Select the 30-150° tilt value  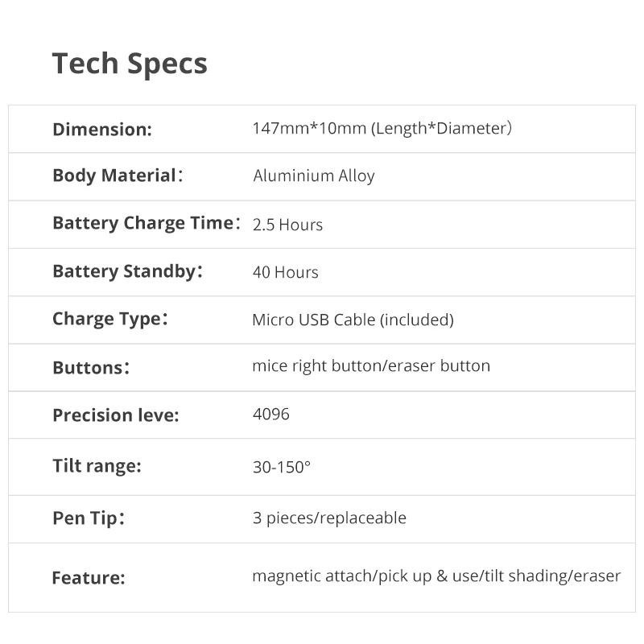(x=281, y=466)
